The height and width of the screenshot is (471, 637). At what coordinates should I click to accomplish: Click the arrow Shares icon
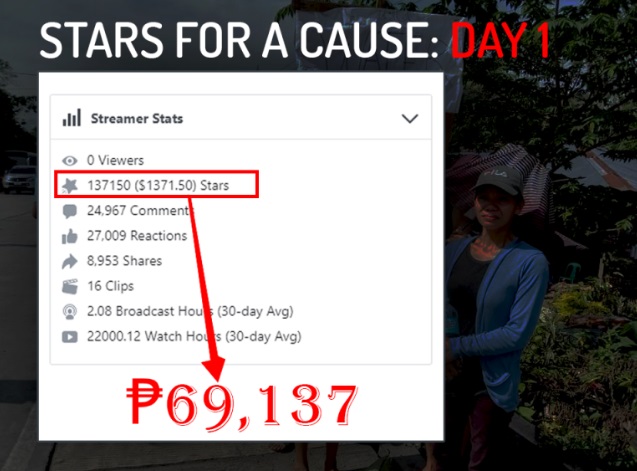69,261
